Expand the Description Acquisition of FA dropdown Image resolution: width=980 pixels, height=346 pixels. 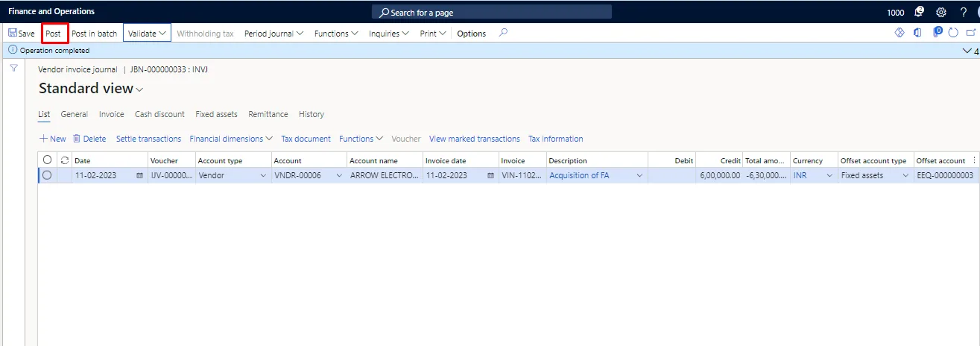point(639,176)
